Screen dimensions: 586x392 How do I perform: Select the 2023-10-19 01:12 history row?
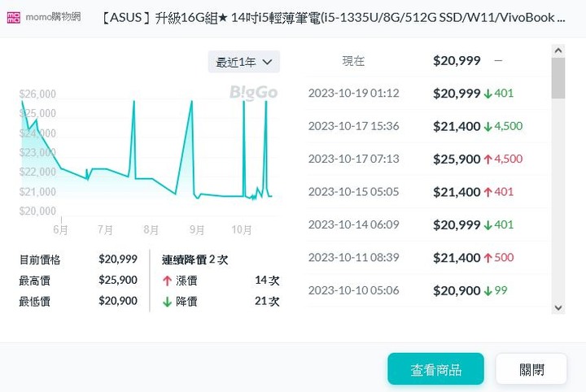tap(428, 94)
